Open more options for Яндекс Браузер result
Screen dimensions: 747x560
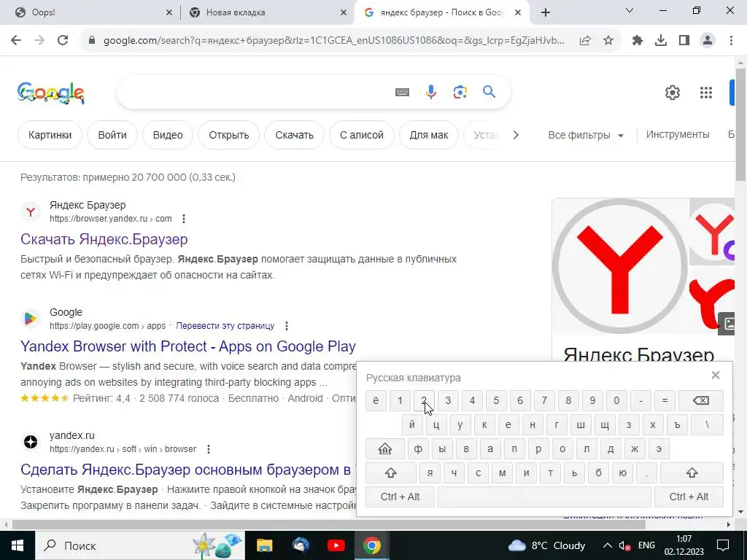click(183, 219)
